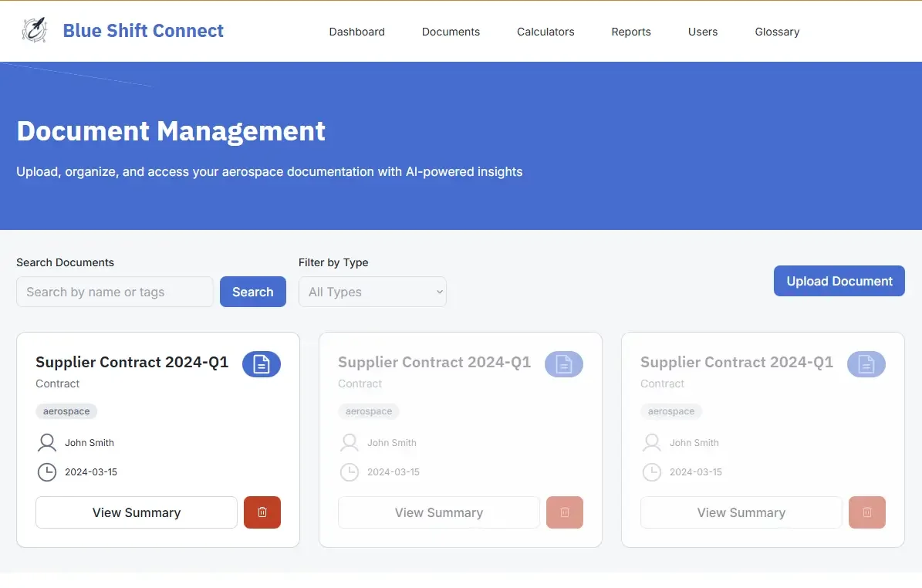Click the document icon on the first contract card
Image resolution: width=922 pixels, height=588 pixels.
click(x=262, y=363)
